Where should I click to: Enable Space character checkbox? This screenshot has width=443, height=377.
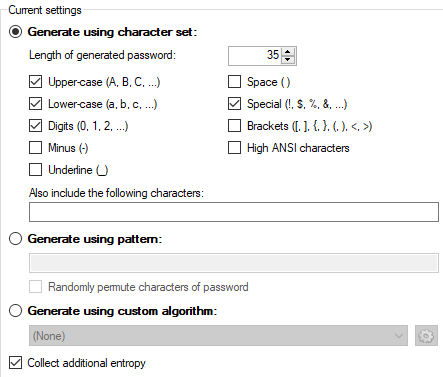(x=234, y=82)
